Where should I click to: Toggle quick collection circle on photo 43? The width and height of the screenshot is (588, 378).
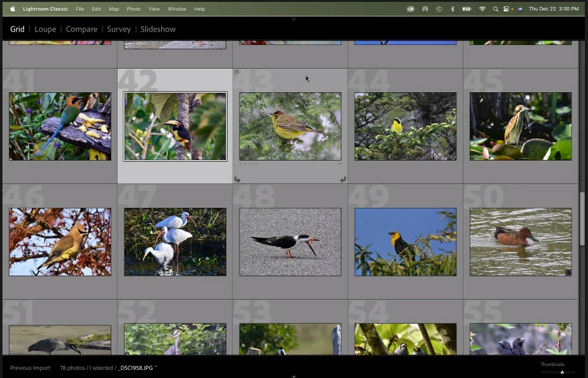coord(337,96)
